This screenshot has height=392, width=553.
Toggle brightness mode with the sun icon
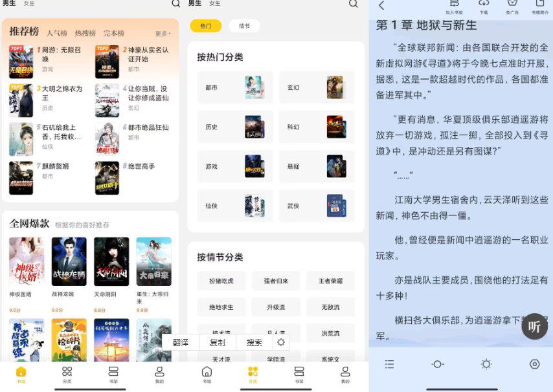coord(486,364)
